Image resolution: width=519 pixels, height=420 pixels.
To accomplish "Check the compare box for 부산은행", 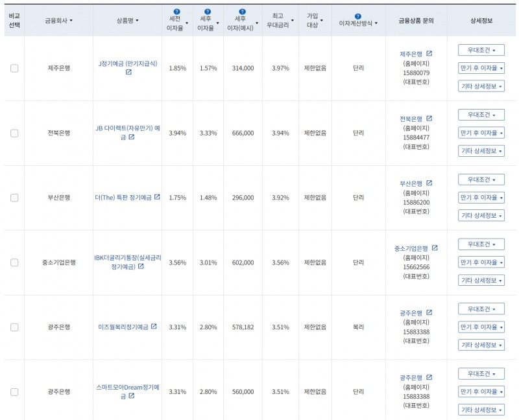I will [x=14, y=198].
